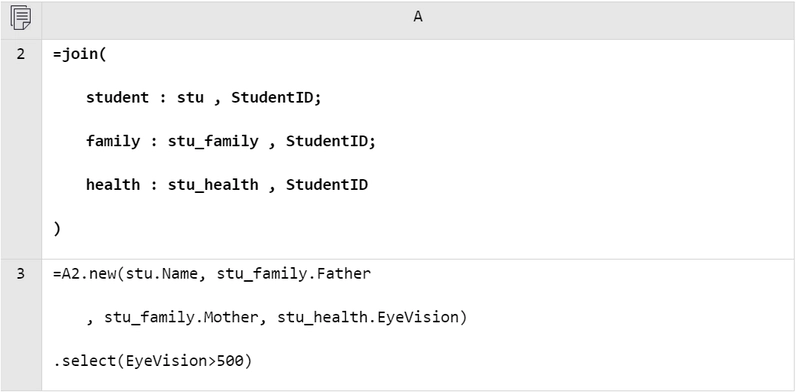
Task: Click the =join( line in cell A2
Action: coord(80,54)
